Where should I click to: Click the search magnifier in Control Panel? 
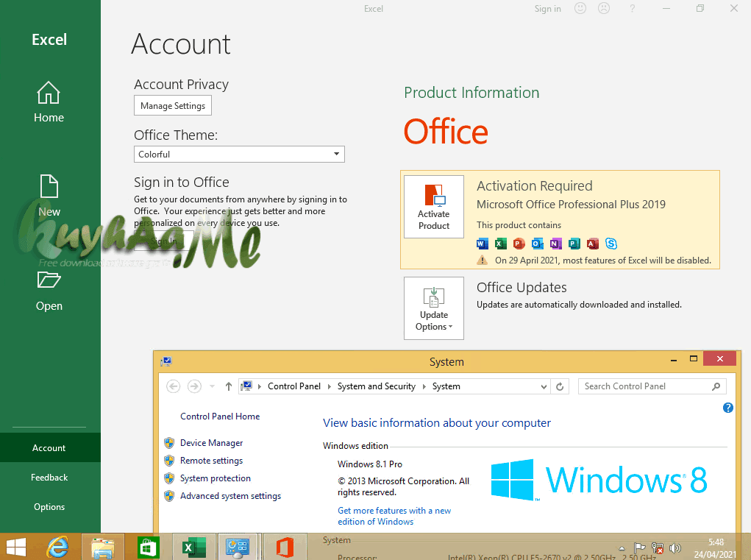coord(716,386)
